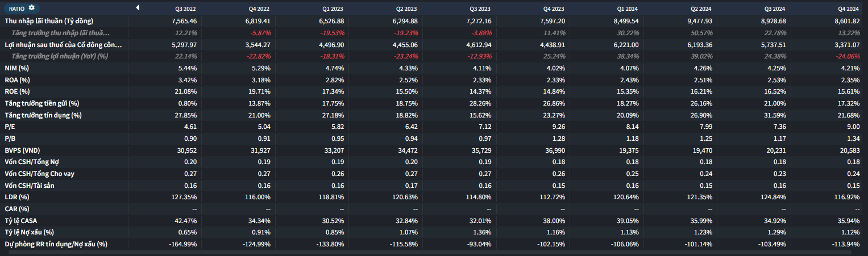Image resolution: width=868 pixels, height=256 pixels.
Task: Click the P/E row label
Action: [9, 127]
